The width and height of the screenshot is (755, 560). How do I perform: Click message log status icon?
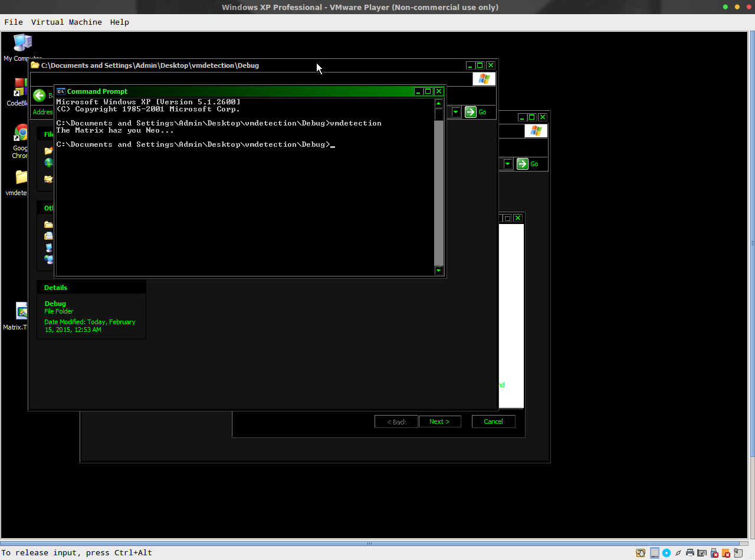tap(738, 553)
